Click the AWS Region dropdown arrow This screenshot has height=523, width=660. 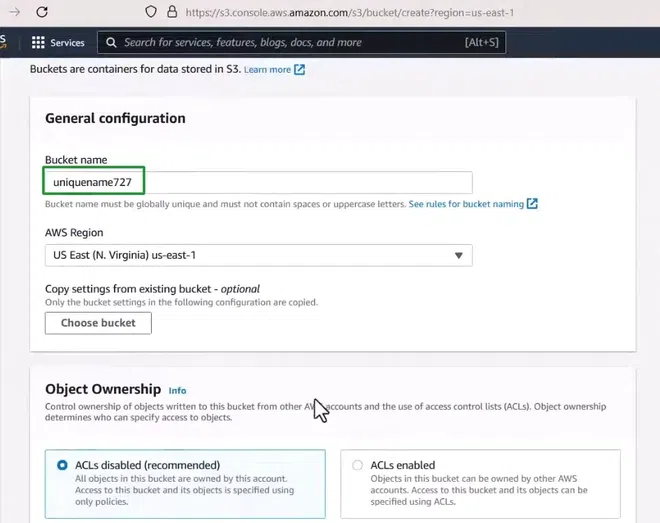point(458,255)
